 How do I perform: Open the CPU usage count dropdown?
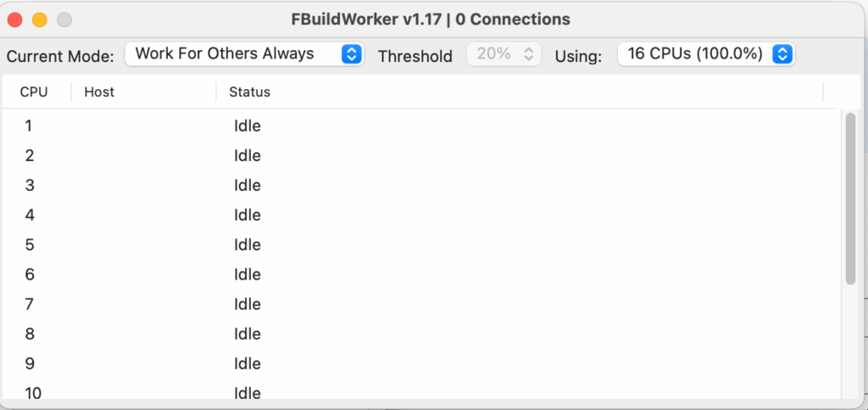[705, 54]
